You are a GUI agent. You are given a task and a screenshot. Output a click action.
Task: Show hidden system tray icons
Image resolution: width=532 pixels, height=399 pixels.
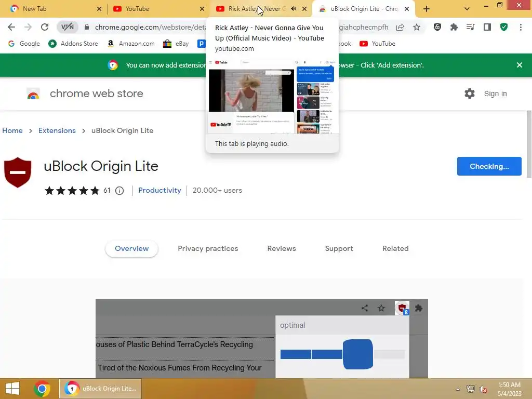(458, 389)
